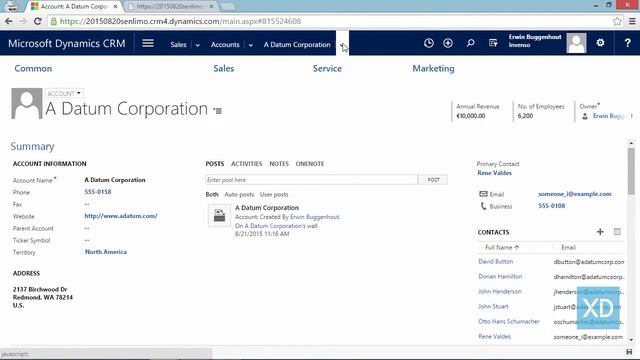This screenshot has width=640, height=360.
Task: Open the browser menu icon
Action: click(632, 21)
